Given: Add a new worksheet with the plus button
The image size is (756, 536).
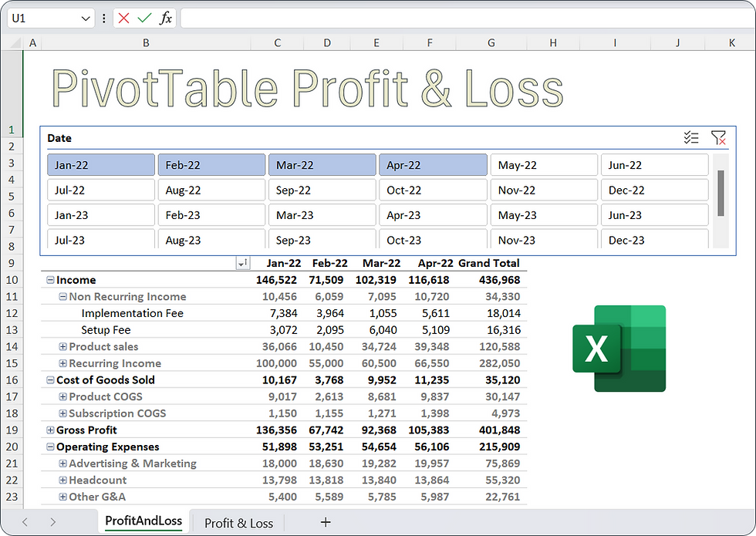Looking at the screenshot, I should [326, 522].
